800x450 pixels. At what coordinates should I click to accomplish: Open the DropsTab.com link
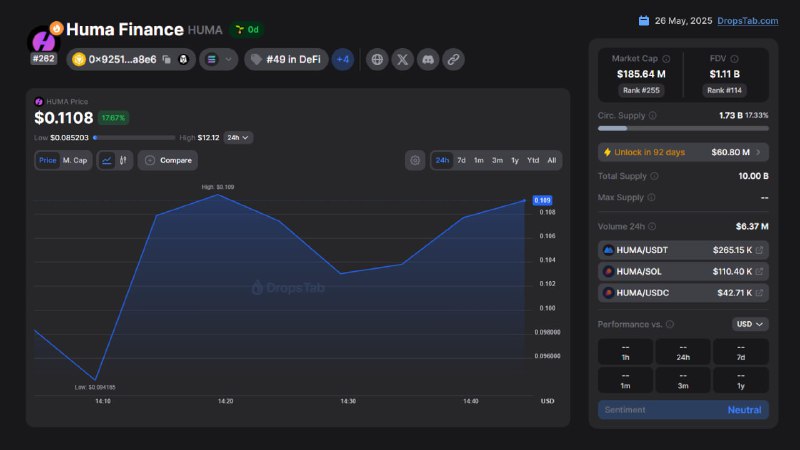pos(747,21)
